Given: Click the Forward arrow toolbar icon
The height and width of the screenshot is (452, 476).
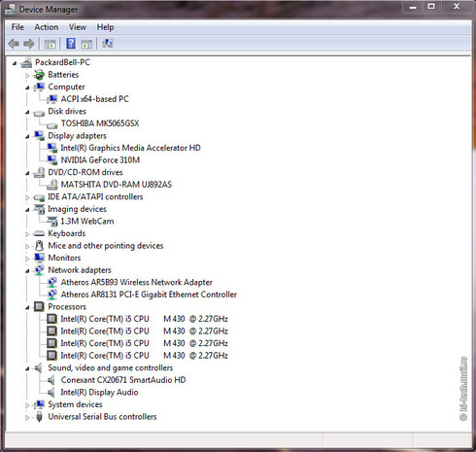Looking at the screenshot, I should click(29, 44).
